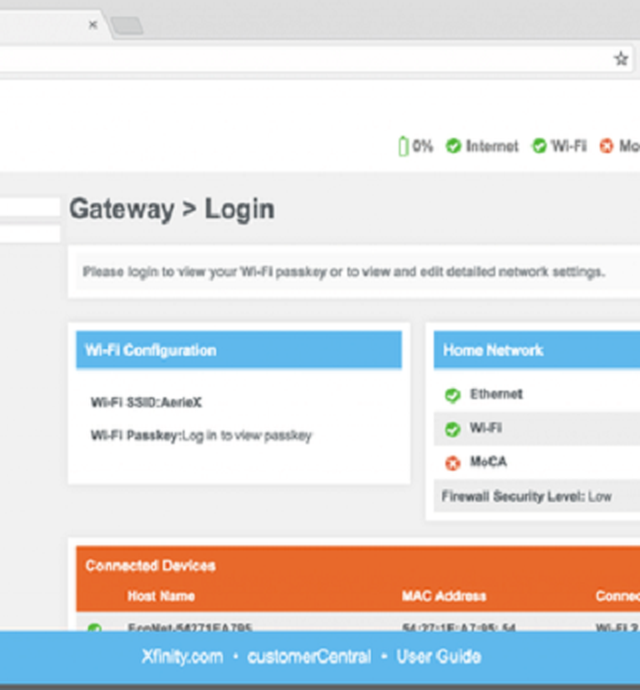Select the Wi-Fi label in the header status bar

point(569,146)
